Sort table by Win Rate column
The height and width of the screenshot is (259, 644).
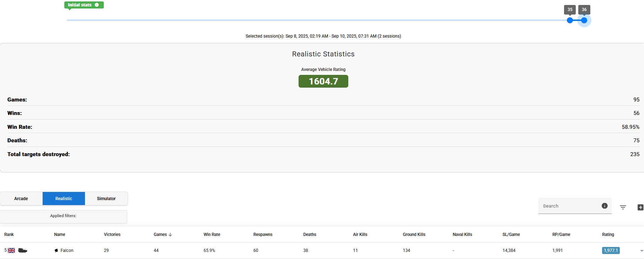(x=211, y=235)
